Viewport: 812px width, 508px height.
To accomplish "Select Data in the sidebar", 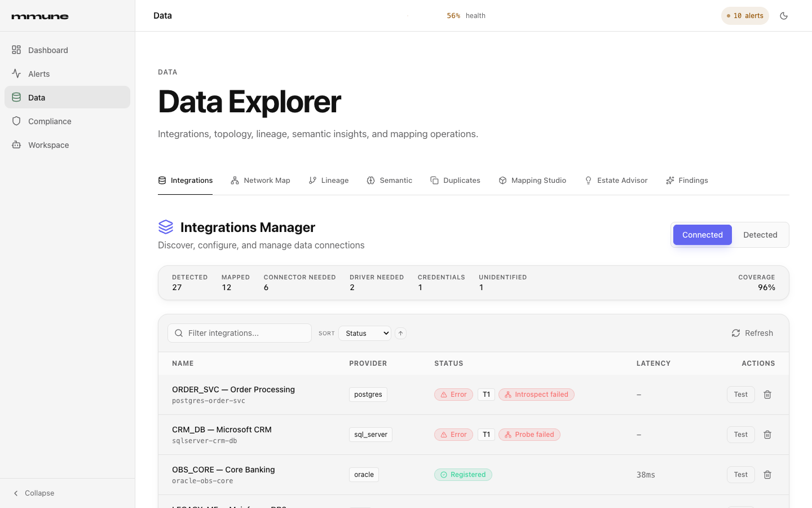I will [x=67, y=97].
